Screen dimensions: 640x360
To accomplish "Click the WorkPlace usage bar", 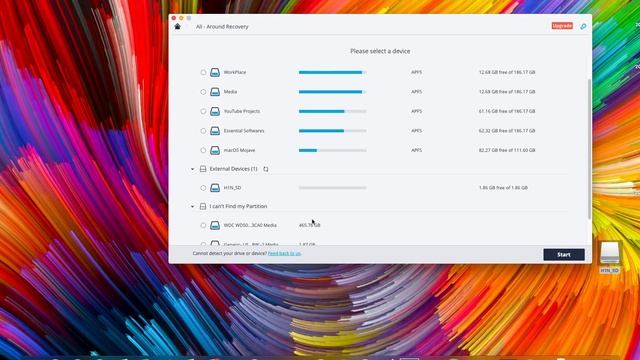I will pos(332,72).
